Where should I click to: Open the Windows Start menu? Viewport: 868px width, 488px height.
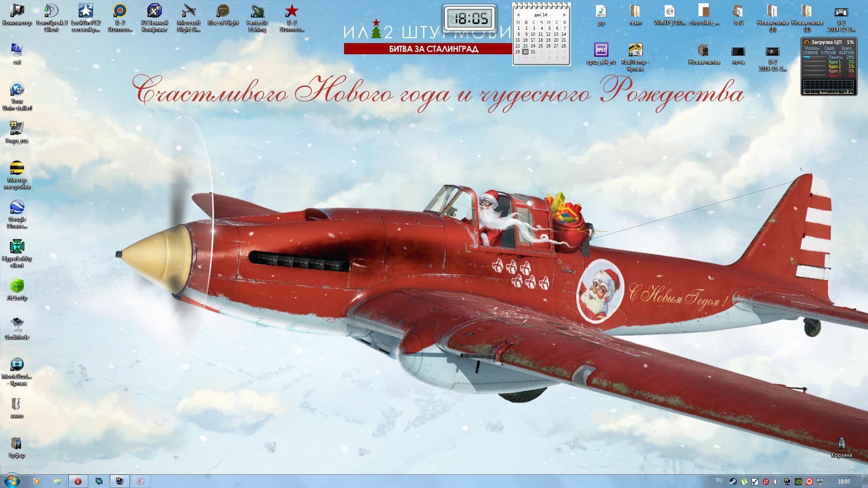tap(11, 481)
